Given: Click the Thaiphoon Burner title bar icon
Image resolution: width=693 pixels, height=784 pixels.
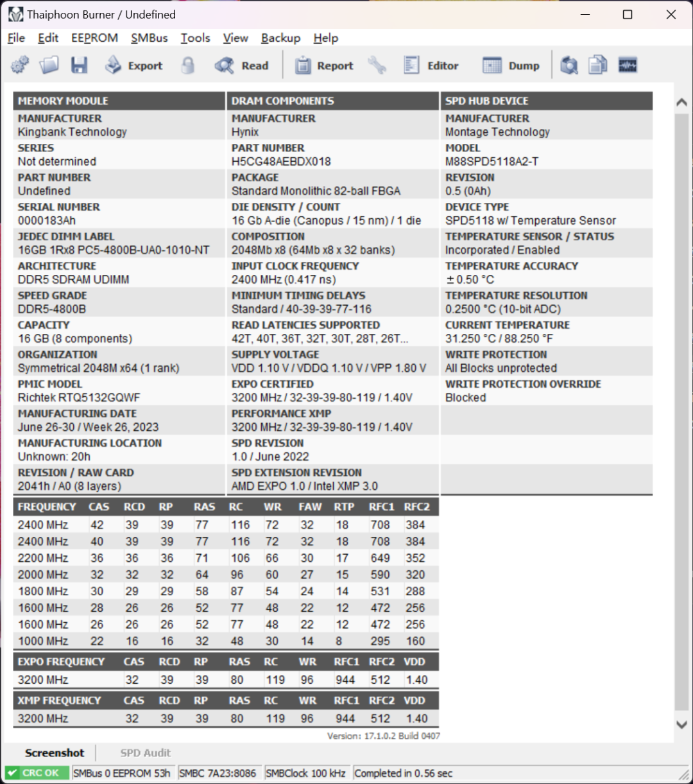Looking at the screenshot, I should (15, 14).
